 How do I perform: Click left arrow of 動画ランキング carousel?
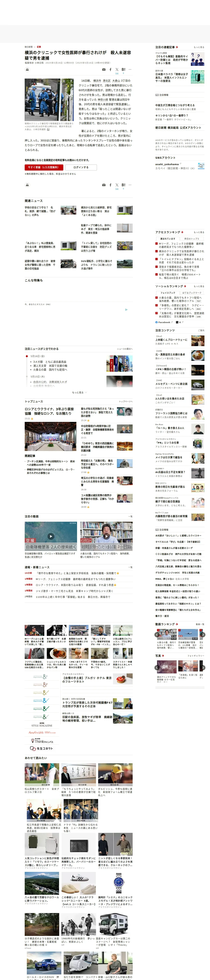click(x=157, y=635)
